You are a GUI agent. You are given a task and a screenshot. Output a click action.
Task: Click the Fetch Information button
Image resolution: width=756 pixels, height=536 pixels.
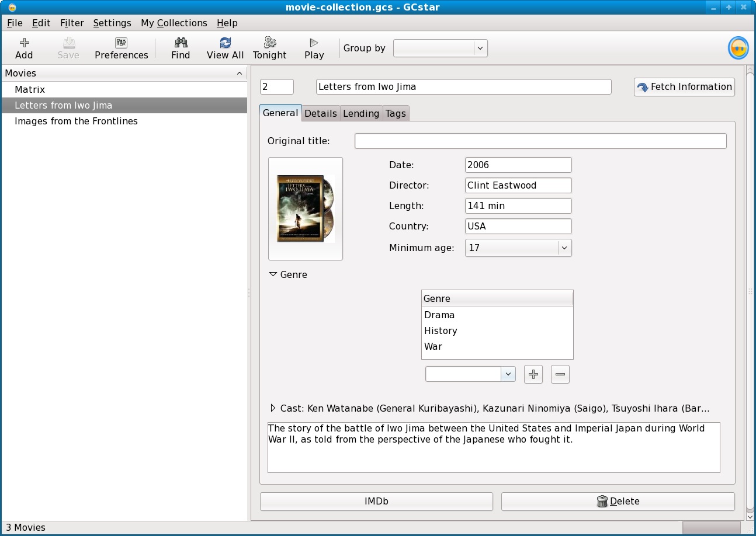coord(684,87)
